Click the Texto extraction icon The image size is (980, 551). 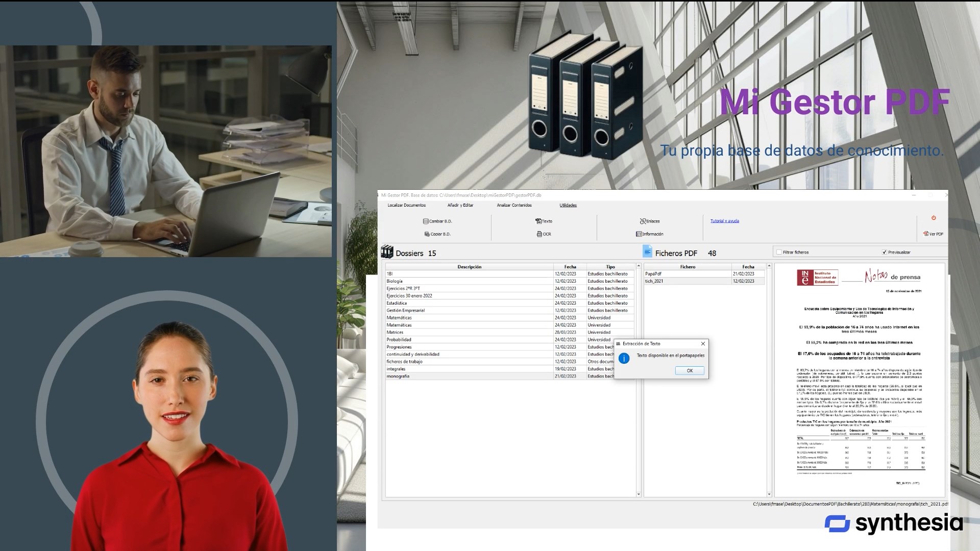(538, 221)
